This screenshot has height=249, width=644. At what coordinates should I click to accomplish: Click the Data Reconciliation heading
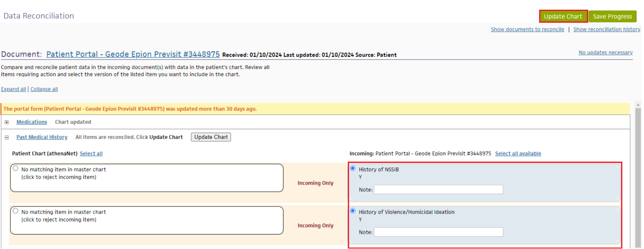click(39, 16)
